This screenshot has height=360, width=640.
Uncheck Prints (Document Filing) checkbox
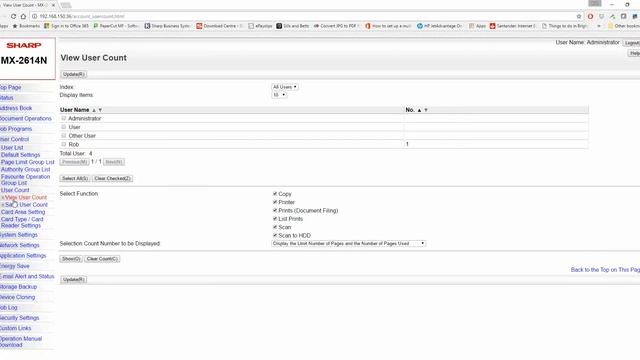pyautogui.click(x=275, y=210)
